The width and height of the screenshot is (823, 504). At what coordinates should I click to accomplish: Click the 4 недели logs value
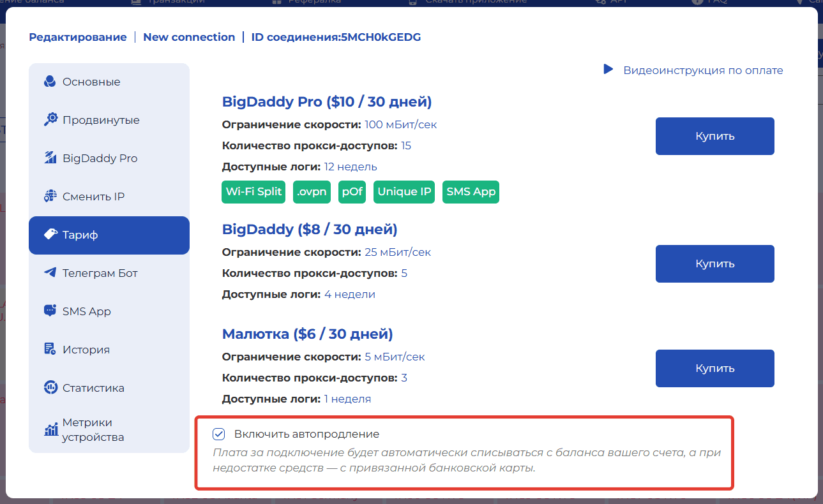click(349, 294)
